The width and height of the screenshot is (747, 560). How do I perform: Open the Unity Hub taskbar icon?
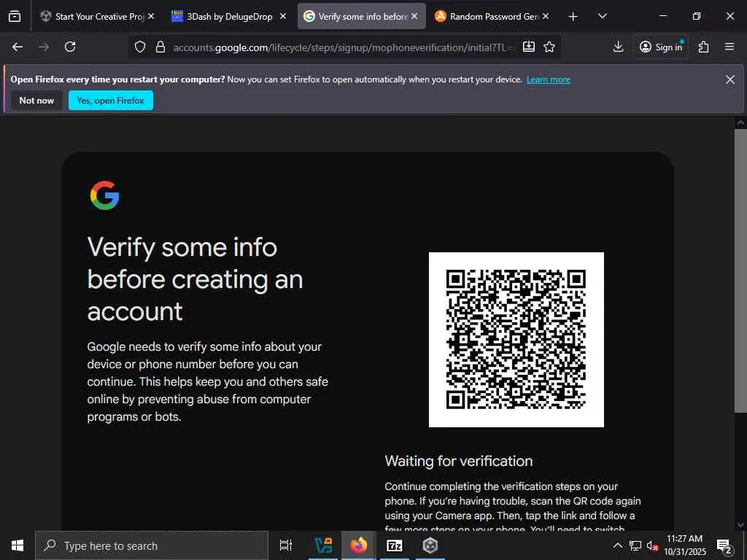tap(430, 545)
